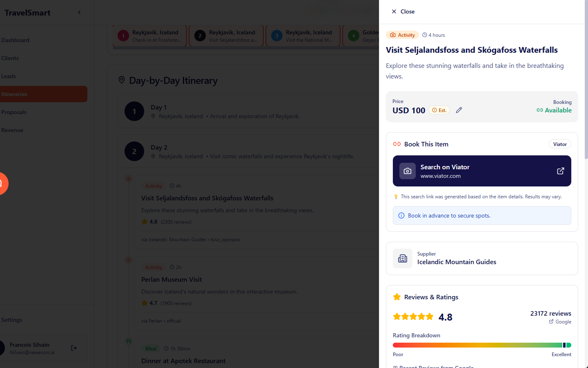This screenshot has width=588, height=368.
Task: Click the location pin beside Day-by-Day Itinerary
Action: coord(122,80)
